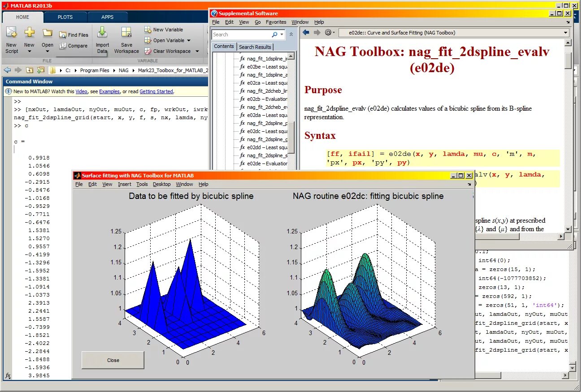The width and height of the screenshot is (582, 392).
Task: Expand the New dropdown arrow
Action: 29,51
